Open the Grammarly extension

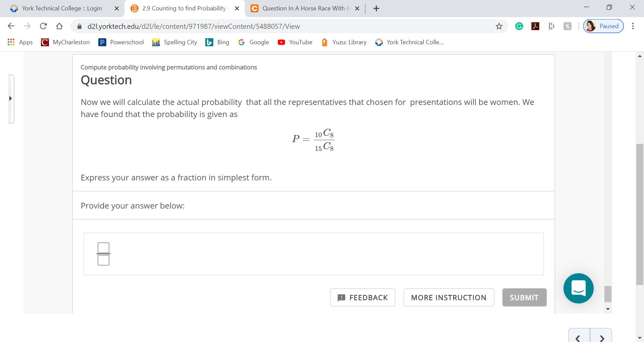tap(519, 26)
